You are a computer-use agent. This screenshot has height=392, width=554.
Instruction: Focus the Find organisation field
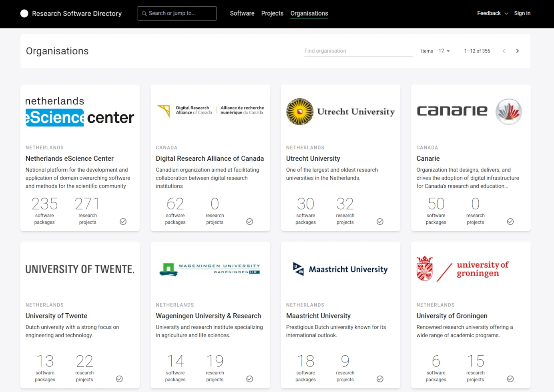coord(358,51)
